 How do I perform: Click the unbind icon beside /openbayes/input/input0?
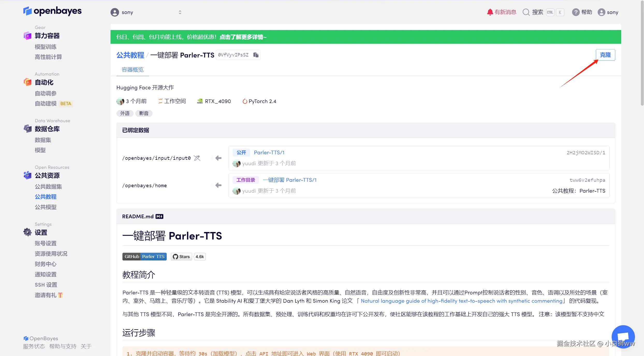[x=197, y=158]
